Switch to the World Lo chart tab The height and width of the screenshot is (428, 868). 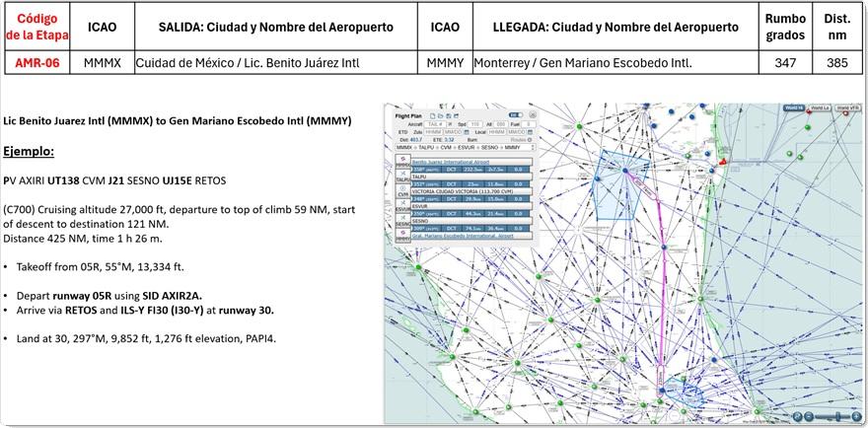click(821, 107)
